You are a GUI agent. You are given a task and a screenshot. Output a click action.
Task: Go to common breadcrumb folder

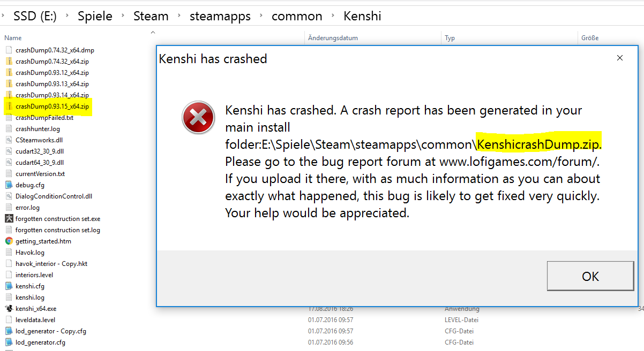297,16
